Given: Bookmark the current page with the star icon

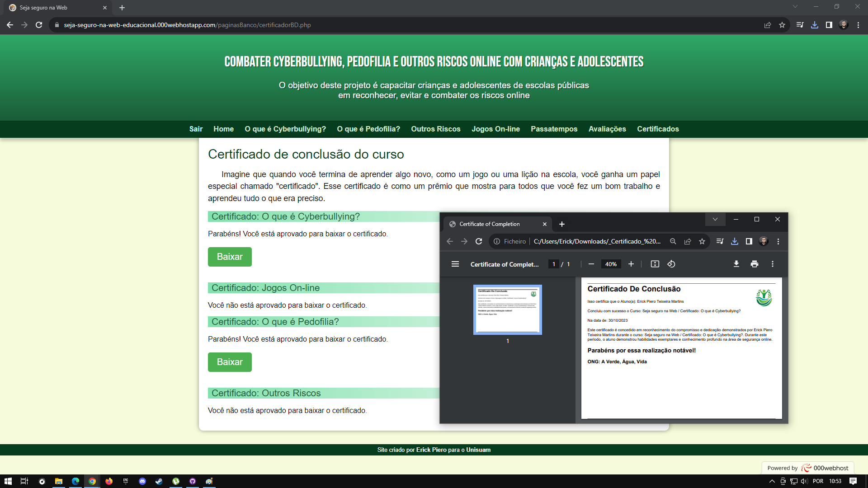Looking at the screenshot, I should pyautogui.click(x=782, y=25).
